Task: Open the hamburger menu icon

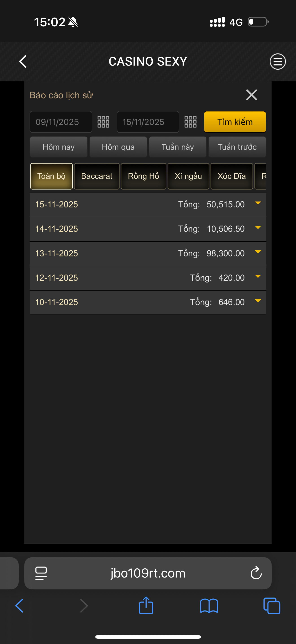Action: tap(277, 62)
